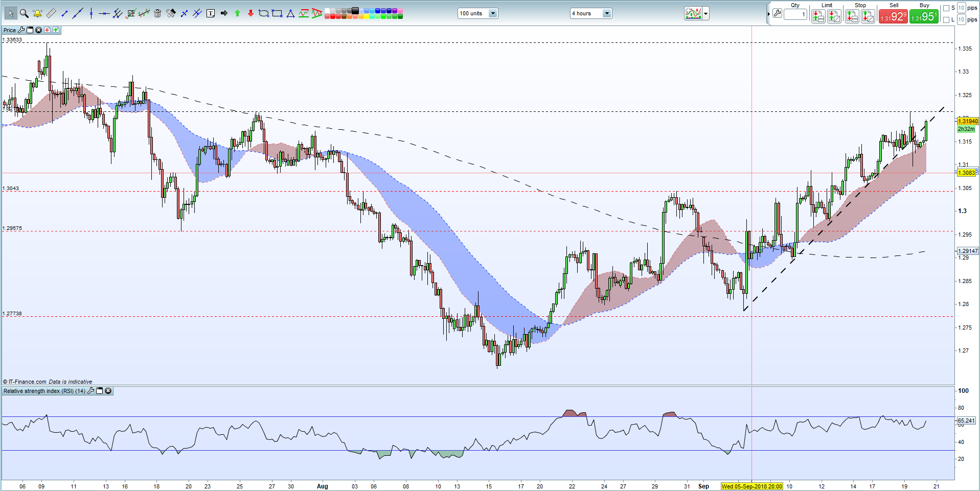Image resolution: width=980 pixels, height=491 pixels.
Task: Enable the L pips checkbox
Action: tap(946, 20)
